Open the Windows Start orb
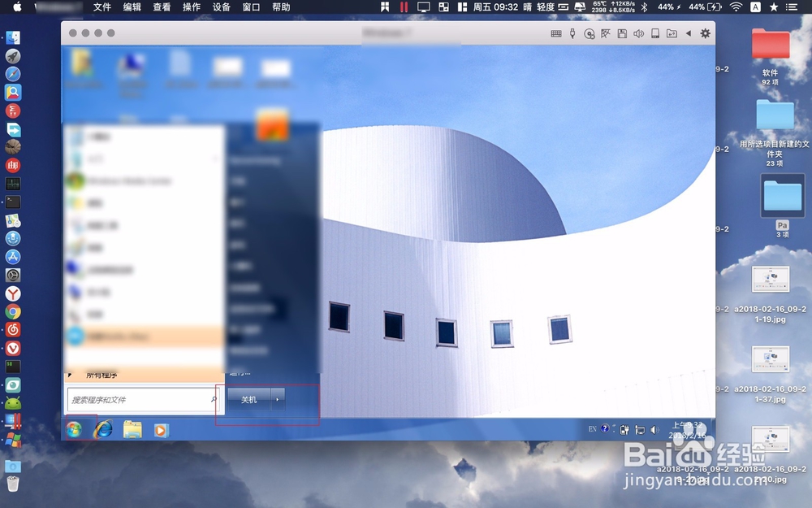812x508 pixels. [74, 430]
